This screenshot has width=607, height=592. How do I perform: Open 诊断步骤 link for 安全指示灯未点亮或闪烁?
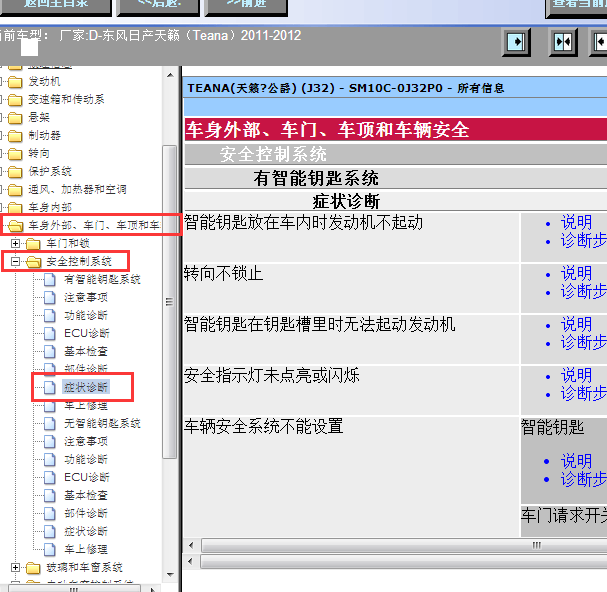(584, 394)
